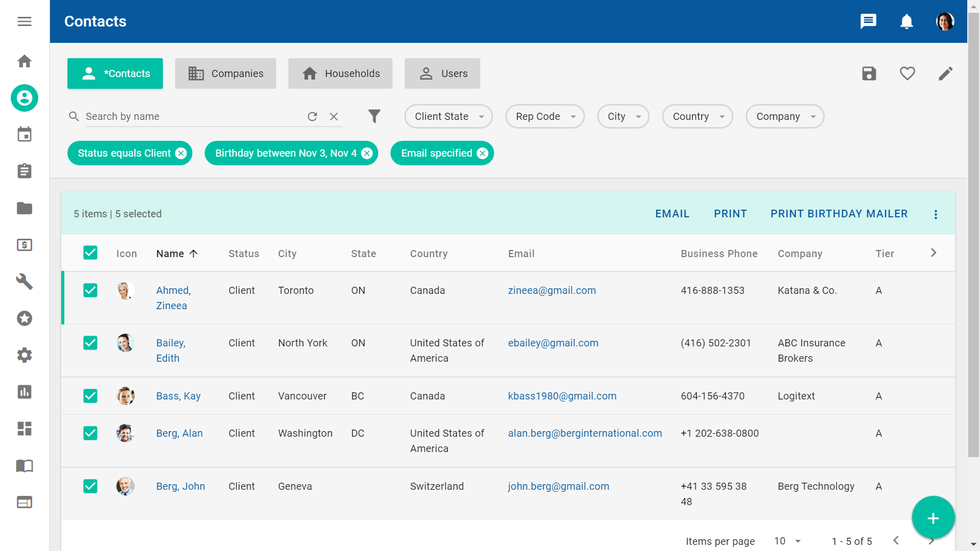Click the PRINT BIRTHDAY MAILER icon

click(x=839, y=214)
